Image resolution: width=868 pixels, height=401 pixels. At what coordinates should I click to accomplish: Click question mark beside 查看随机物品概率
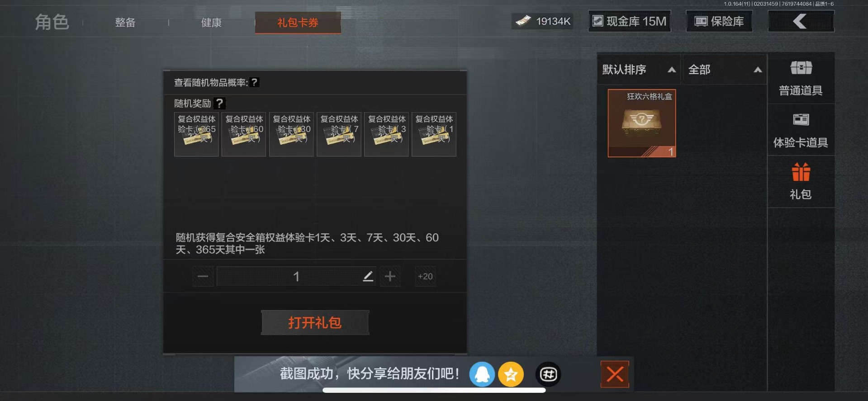(x=254, y=82)
